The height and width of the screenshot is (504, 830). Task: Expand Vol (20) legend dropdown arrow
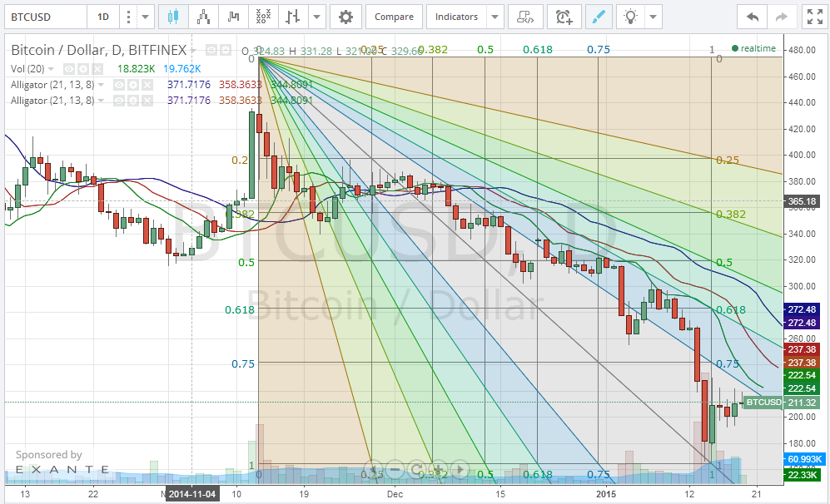[x=51, y=69]
